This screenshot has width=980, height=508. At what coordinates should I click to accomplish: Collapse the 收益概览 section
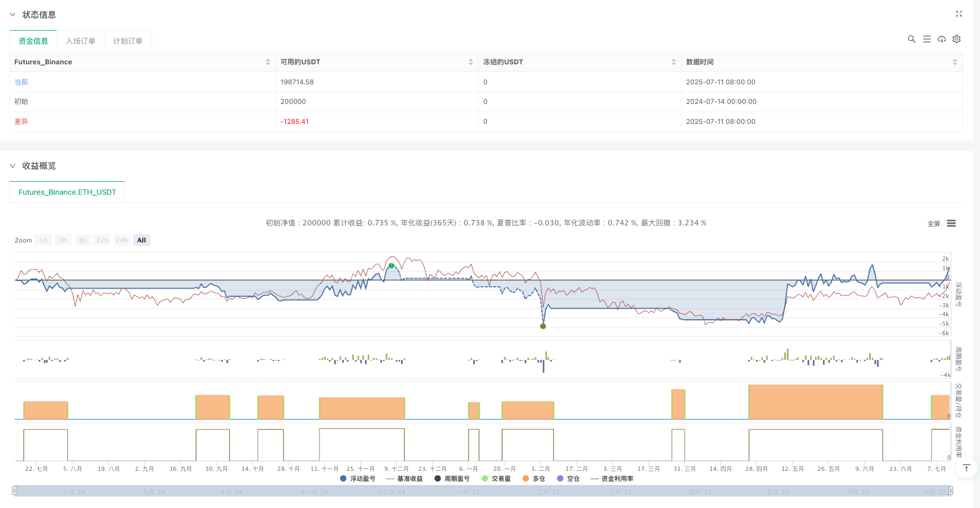tap(12, 166)
